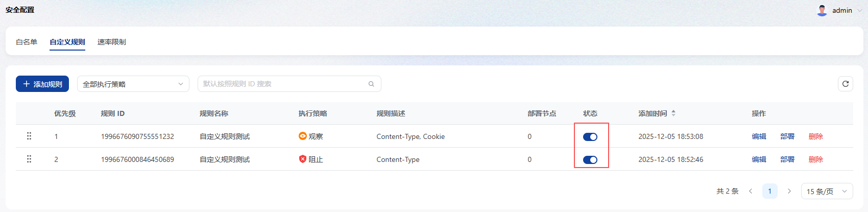Toggle status switch for first rule

(x=590, y=136)
